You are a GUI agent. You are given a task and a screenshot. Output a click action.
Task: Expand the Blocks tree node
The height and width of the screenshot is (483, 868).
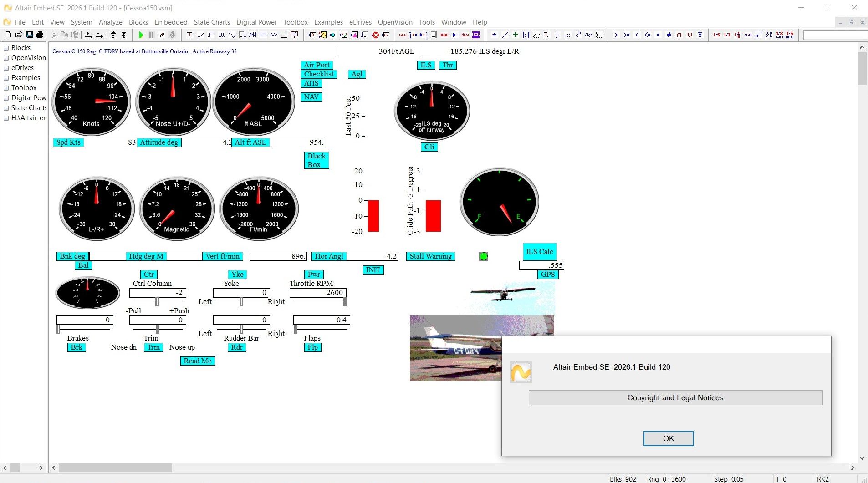[6, 48]
